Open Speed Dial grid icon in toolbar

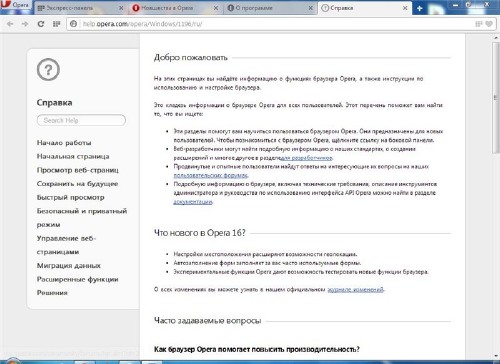[x=56, y=24]
